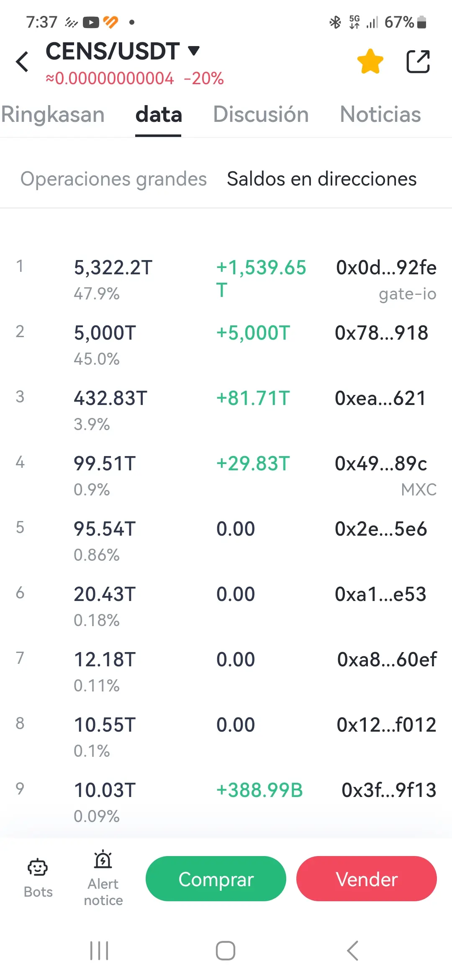Tap the green Comprar button
The height and width of the screenshot is (980, 452).
[216, 879]
